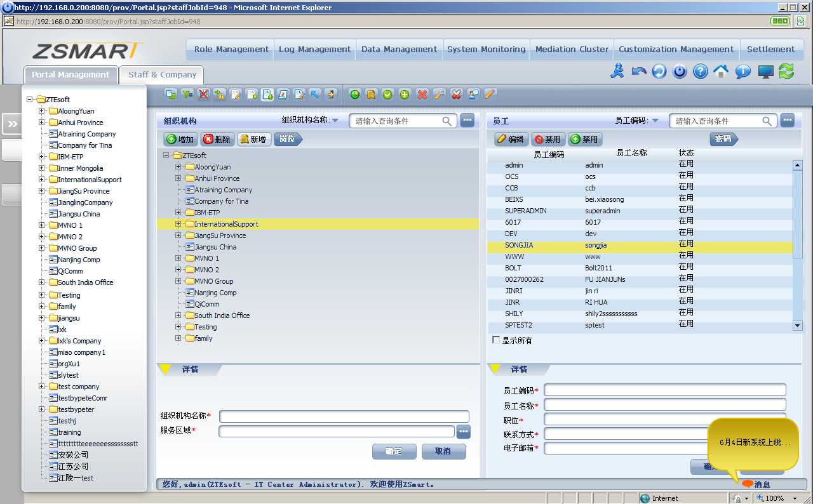Image resolution: width=813 pixels, height=504 pixels.
Task: Open help via question mark icon
Action: (x=700, y=71)
